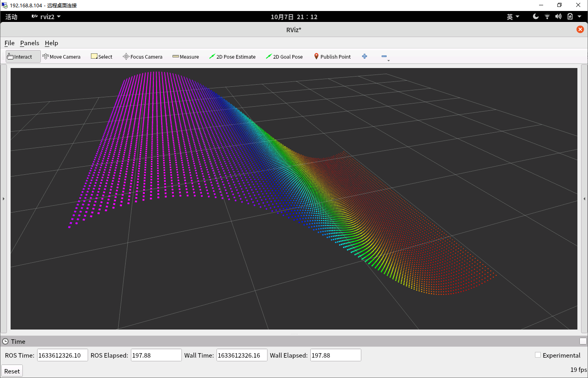
Task: Open the clock showing 10月7日 21:12
Action: pos(294,17)
